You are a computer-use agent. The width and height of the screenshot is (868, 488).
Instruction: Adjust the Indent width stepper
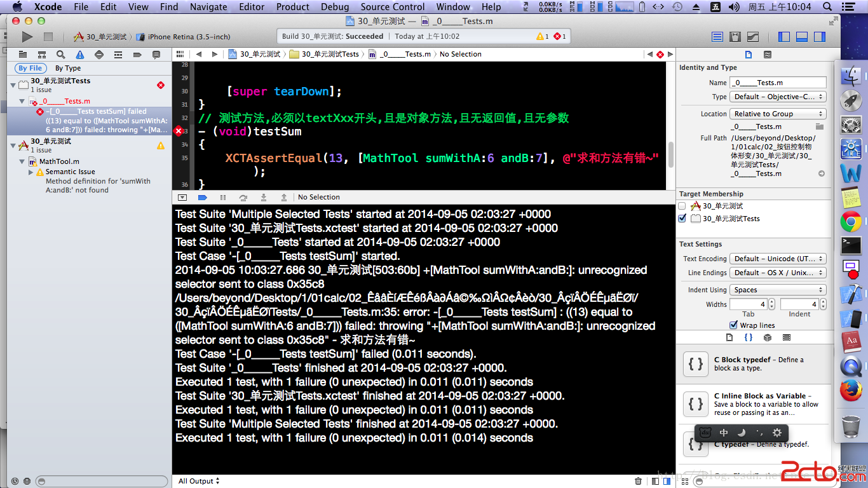coord(822,304)
